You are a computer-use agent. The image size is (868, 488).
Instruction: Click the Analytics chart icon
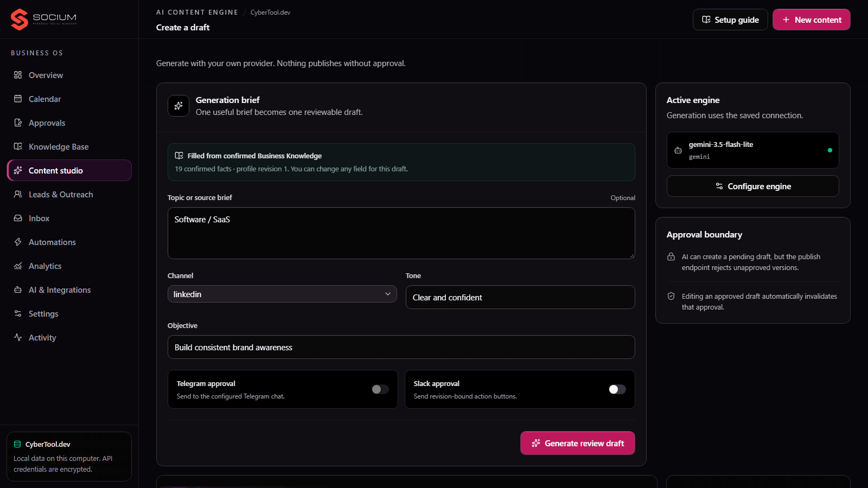pos(18,266)
